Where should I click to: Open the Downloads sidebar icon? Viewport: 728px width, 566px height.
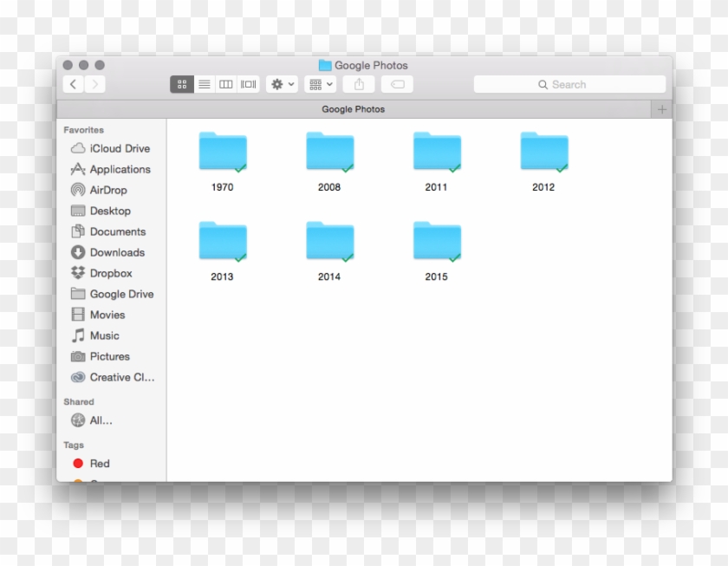[x=78, y=252]
